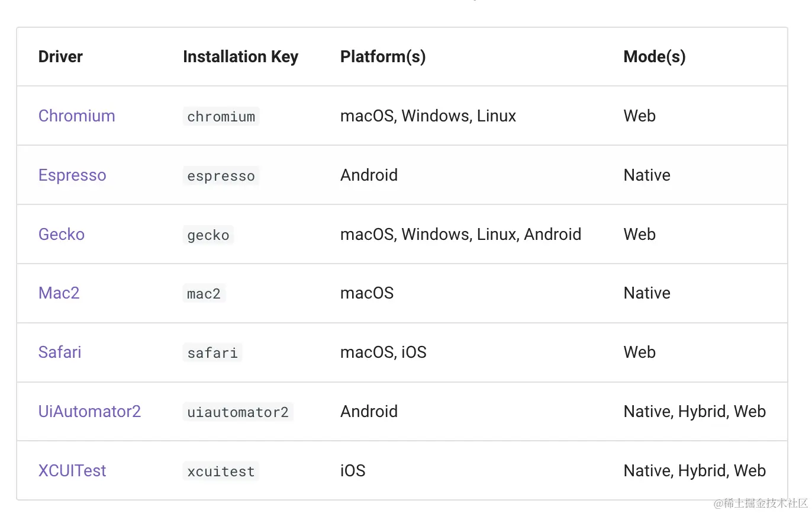The width and height of the screenshot is (812, 513).
Task: Click the "macOS, Windows, Linux, Android" platform cell
Action: coord(460,235)
